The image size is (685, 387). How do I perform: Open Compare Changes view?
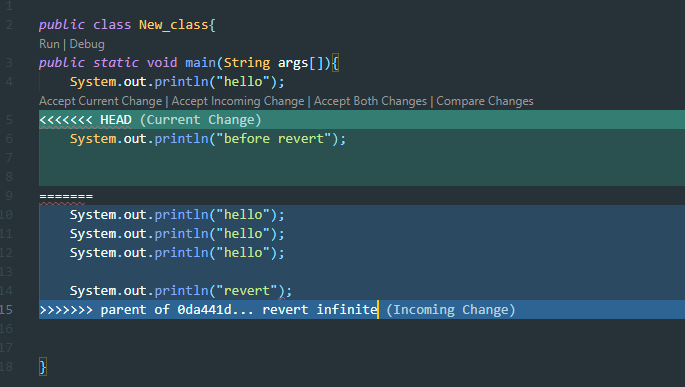(x=484, y=101)
